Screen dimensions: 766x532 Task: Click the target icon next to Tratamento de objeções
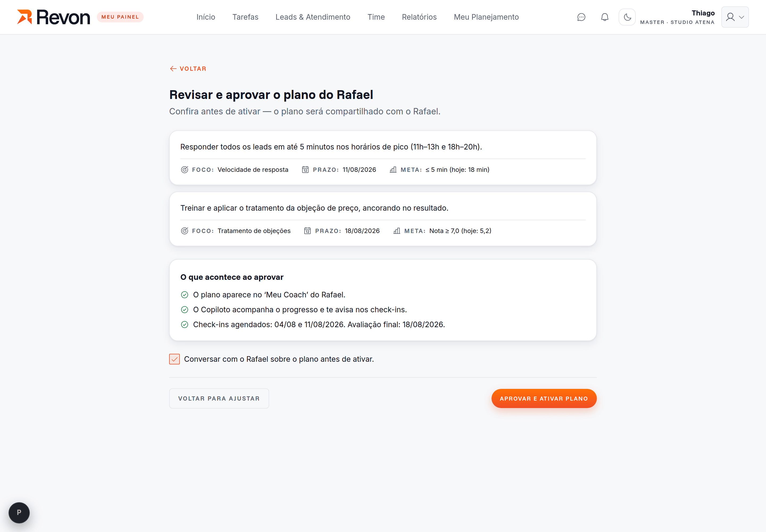(184, 231)
